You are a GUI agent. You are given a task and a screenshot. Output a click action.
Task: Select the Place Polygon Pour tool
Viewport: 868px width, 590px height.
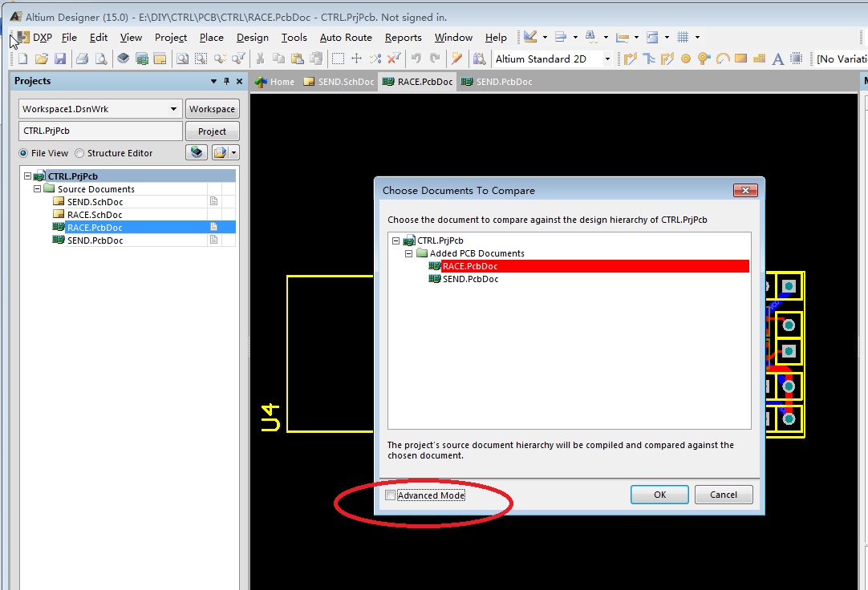point(760,59)
